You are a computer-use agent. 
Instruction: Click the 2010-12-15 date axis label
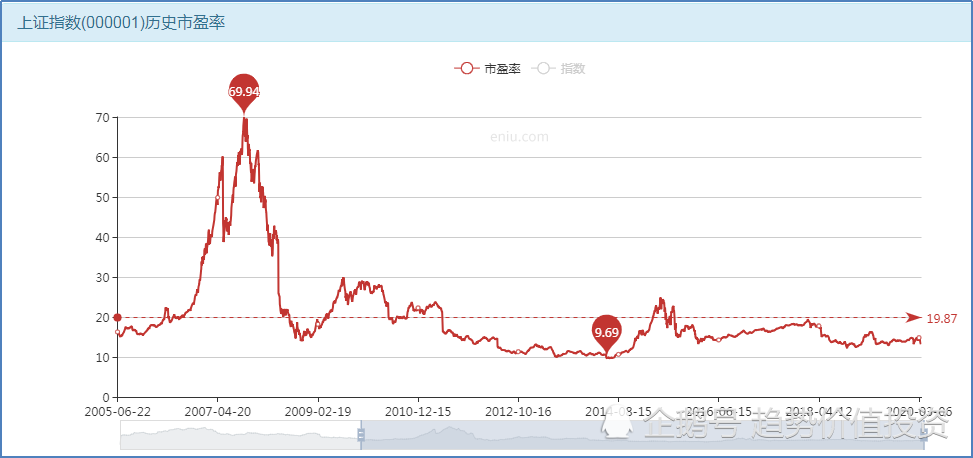pos(418,411)
